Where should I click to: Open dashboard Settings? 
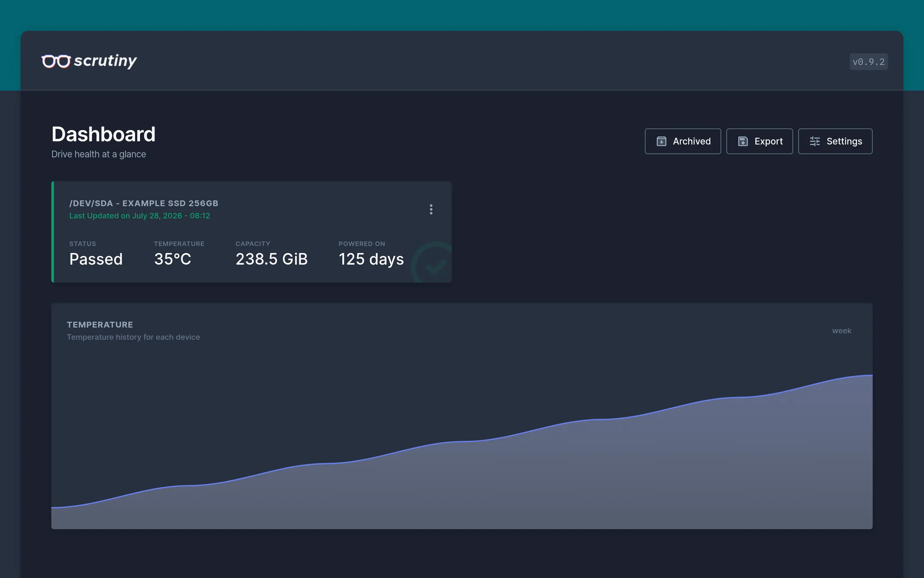(835, 141)
